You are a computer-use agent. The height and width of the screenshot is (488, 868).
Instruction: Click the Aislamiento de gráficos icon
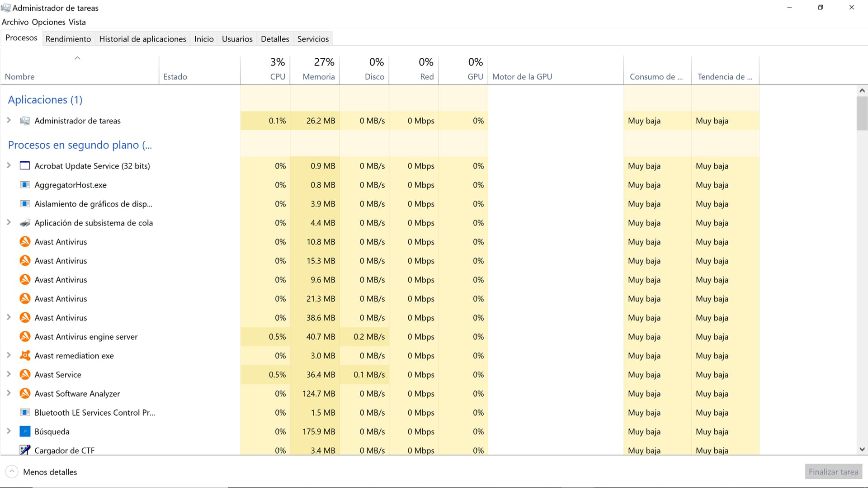coord(25,204)
